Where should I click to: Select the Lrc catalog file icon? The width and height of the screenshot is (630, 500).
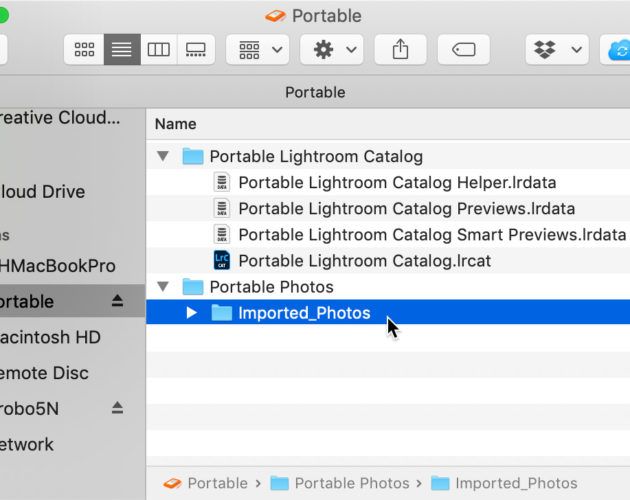point(222,260)
